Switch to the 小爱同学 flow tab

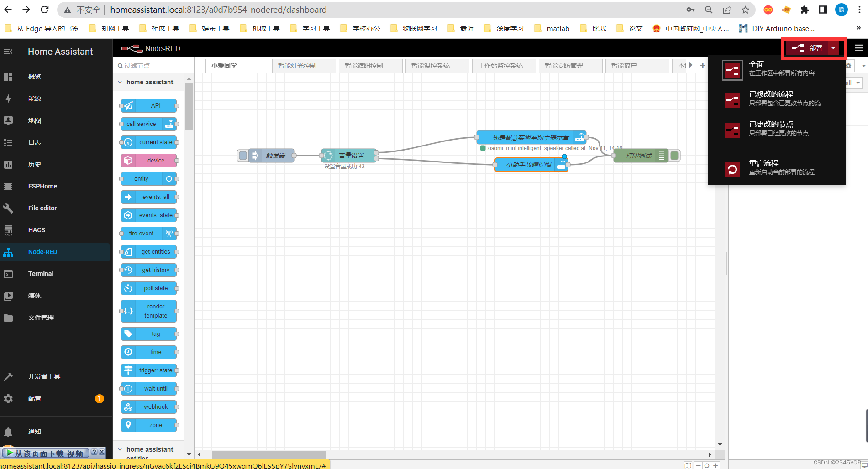point(237,66)
